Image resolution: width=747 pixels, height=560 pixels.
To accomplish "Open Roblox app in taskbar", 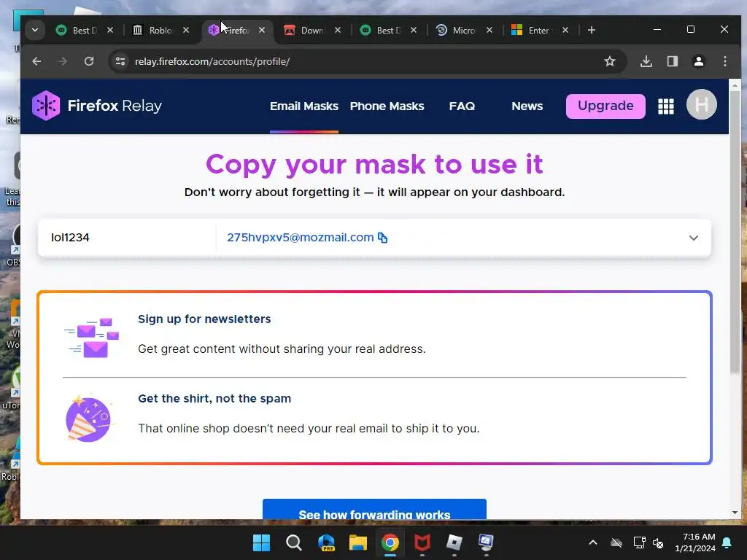I will [454, 542].
